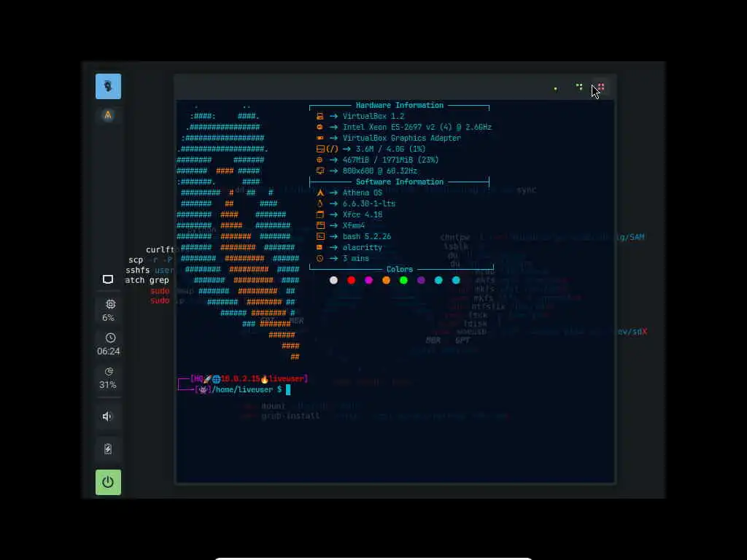Click the Linux penguin kernel icon
747x560 pixels.
coord(320,204)
